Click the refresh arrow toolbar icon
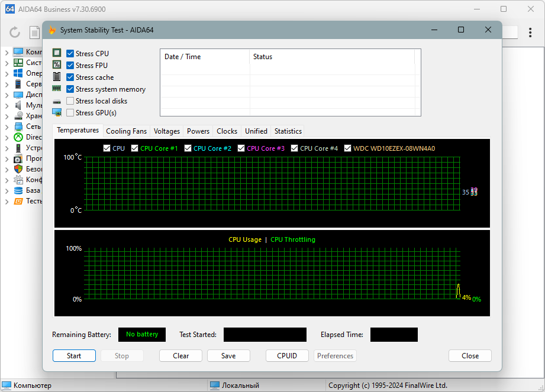Image resolution: width=545 pixels, height=392 pixels. [15, 33]
